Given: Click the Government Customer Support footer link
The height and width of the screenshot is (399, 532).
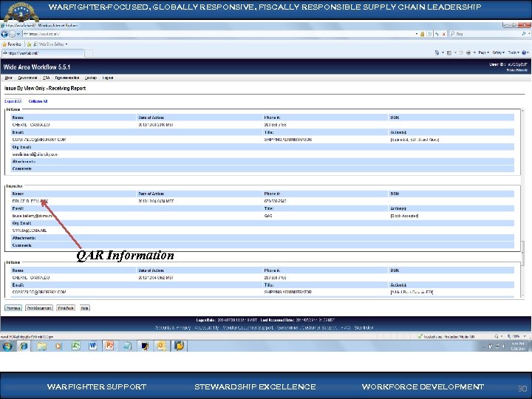Looking at the screenshot, I should tap(307, 328).
